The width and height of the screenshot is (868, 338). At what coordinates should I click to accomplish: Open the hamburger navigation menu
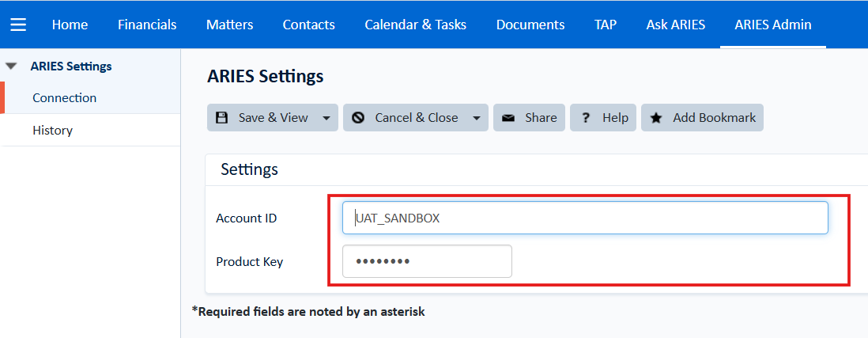coord(18,25)
